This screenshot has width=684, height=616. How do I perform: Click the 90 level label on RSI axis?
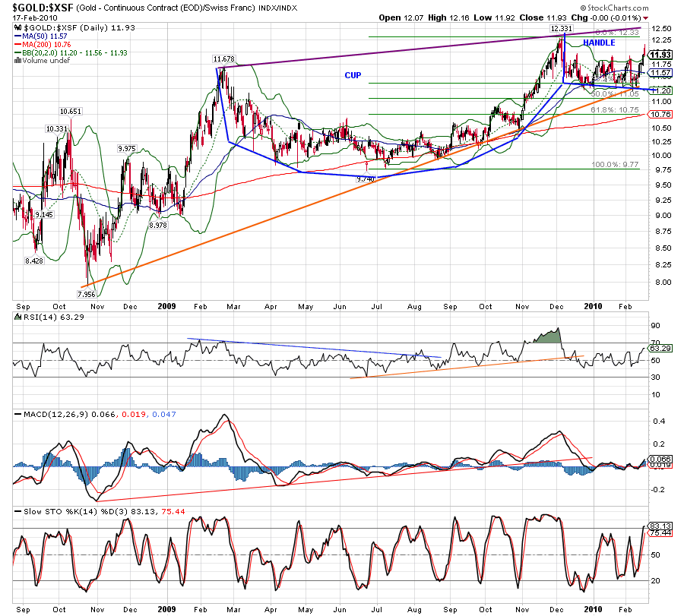pyautogui.click(x=656, y=326)
